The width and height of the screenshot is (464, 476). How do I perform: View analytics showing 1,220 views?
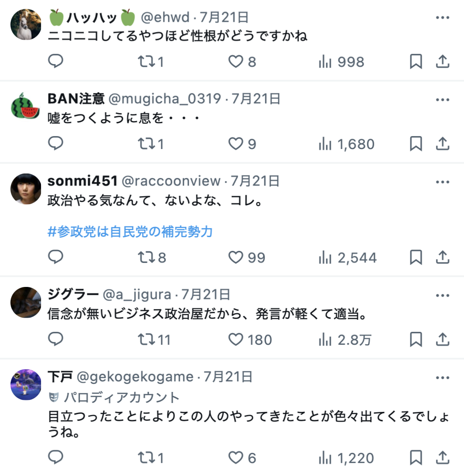tap(346, 458)
